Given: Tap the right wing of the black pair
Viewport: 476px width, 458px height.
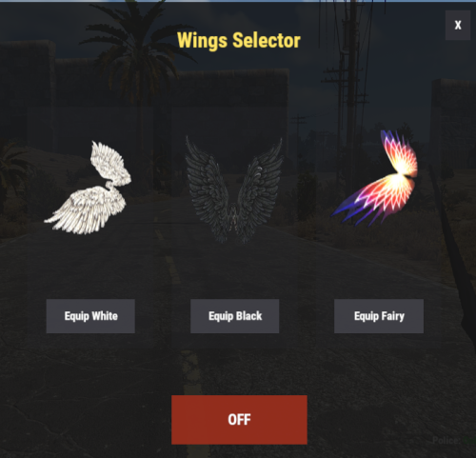Looking at the screenshot, I should pyautogui.click(x=260, y=189).
